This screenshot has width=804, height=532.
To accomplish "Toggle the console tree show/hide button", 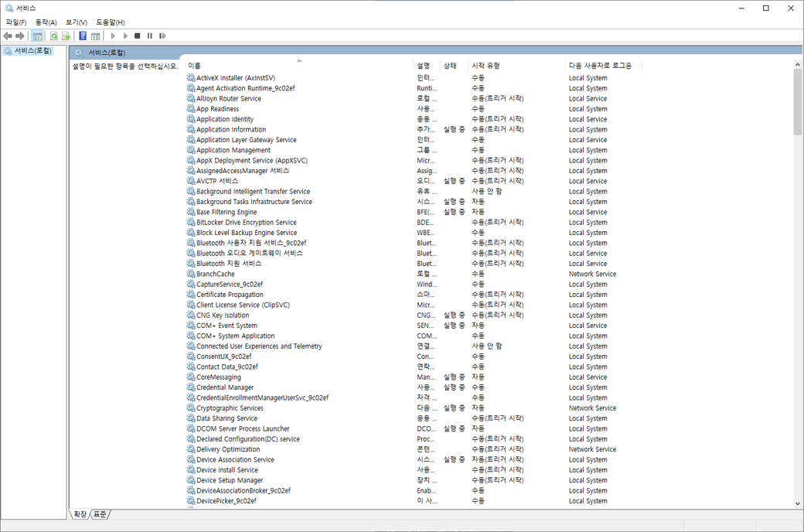I will pos(37,36).
